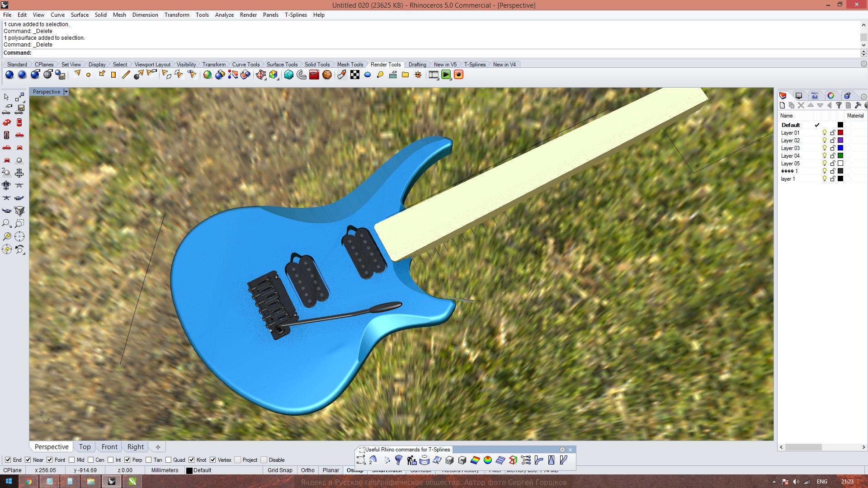This screenshot has width=868, height=488.
Task: Open the Perspective viewport title dropdown arrow
Action: 66,92
